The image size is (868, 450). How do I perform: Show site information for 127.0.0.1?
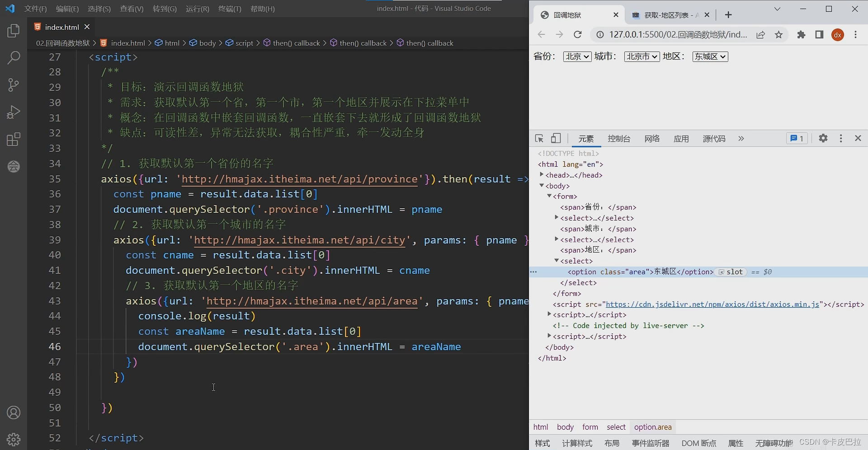click(599, 35)
